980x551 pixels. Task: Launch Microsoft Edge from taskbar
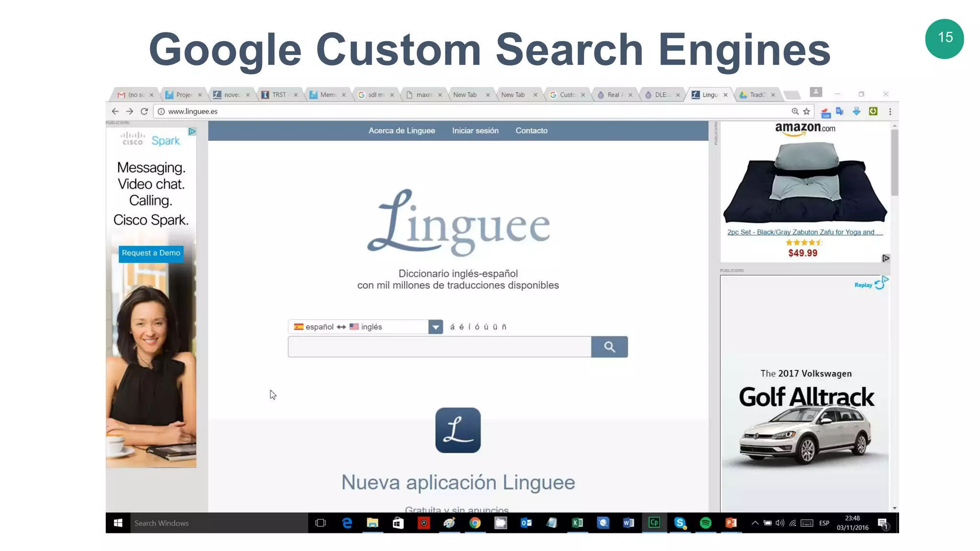[x=347, y=523]
